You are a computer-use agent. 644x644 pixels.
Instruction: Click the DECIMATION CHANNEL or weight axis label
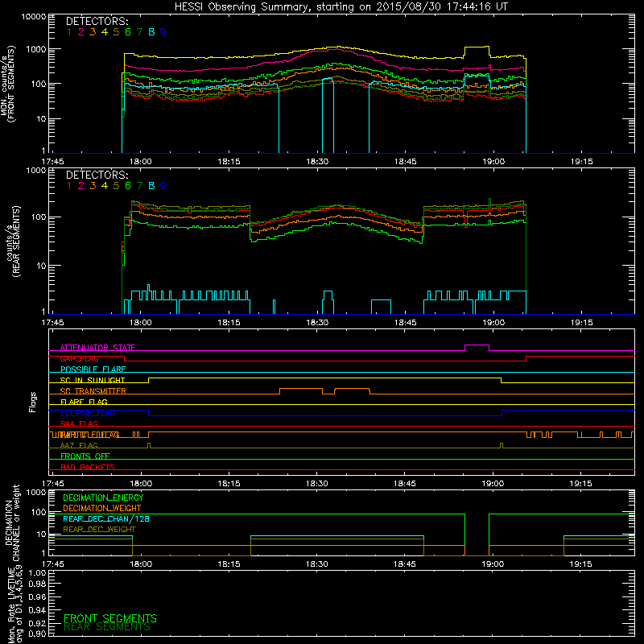[x=12, y=522]
